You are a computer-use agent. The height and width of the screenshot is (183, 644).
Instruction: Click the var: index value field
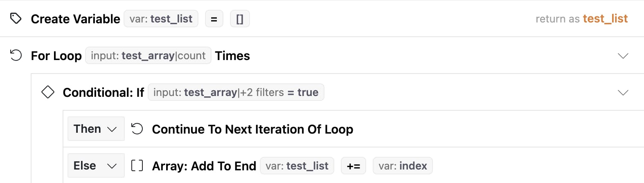pos(403,166)
